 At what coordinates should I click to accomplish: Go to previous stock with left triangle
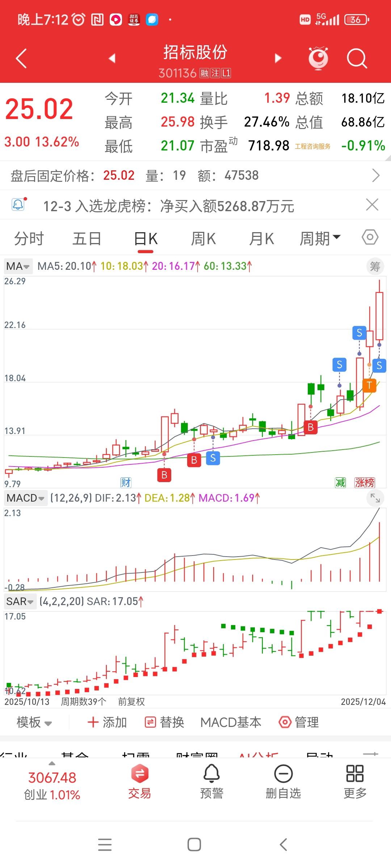pyautogui.click(x=112, y=58)
